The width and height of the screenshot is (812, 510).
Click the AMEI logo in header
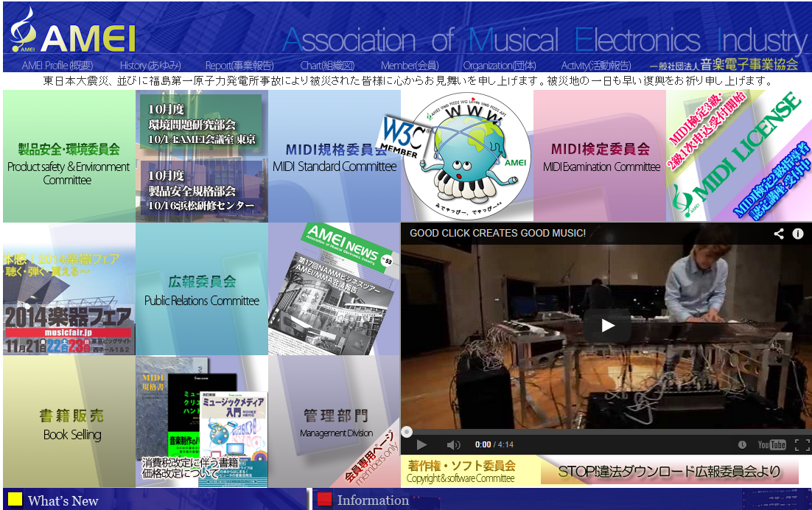tap(72, 31)
